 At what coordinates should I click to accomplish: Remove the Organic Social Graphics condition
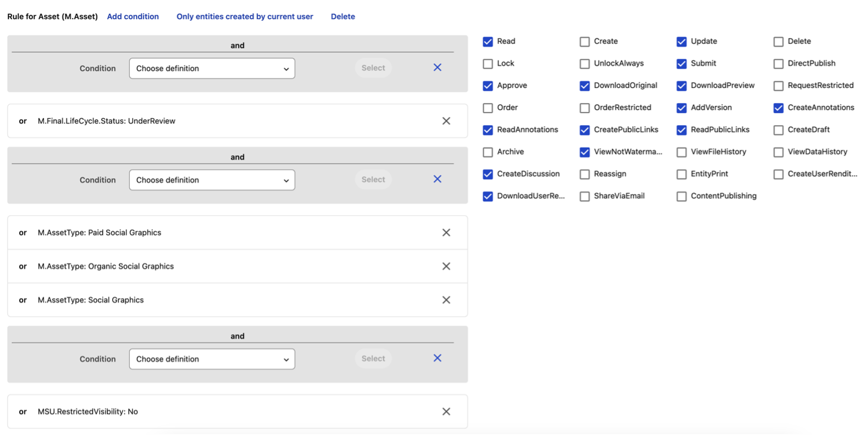446,266
